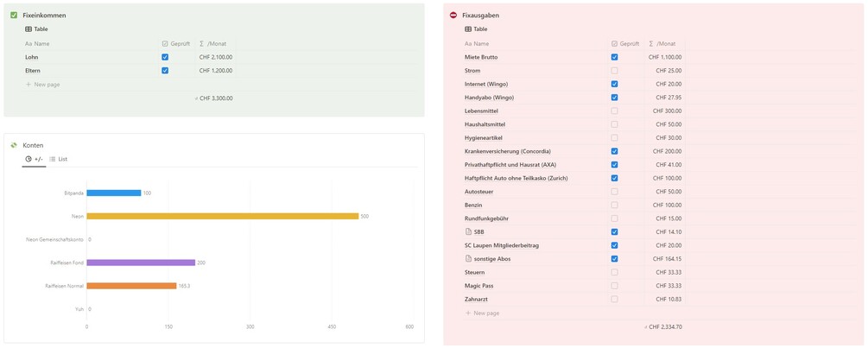Add a New page in Fixeinkommen table
The image size is (868, 348).
(x=43, y=85)
